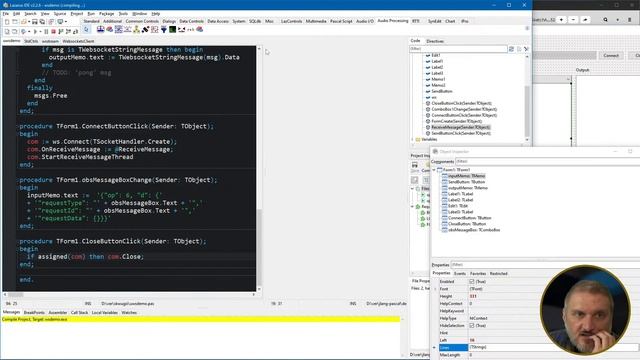640x360 pixels.
Task: Select the component palette selection arrow tool
Action: point(86,29)
